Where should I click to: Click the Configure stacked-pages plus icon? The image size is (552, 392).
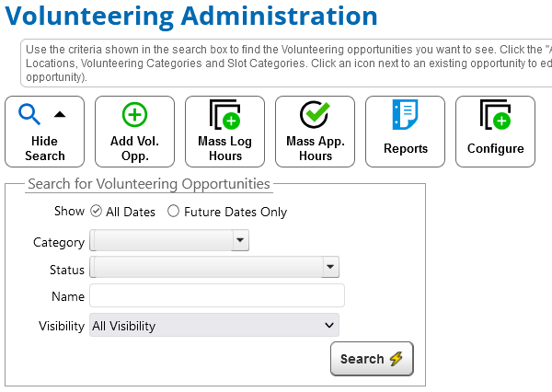pos(495,115)
